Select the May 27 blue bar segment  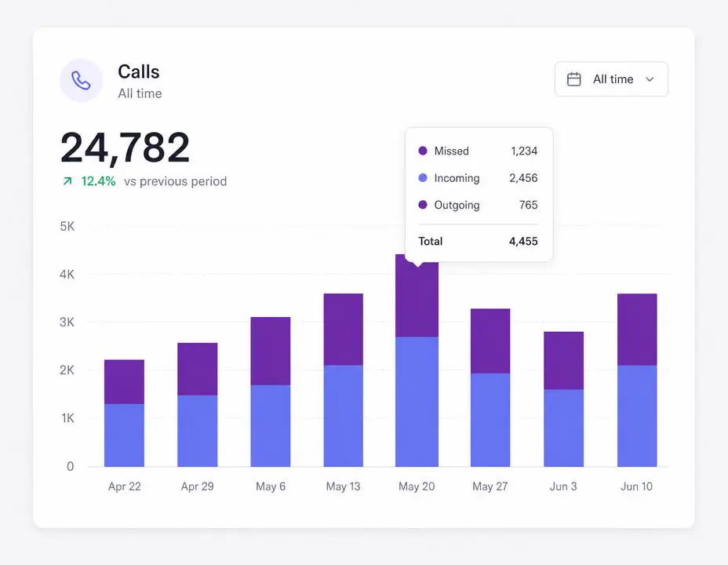click(x=490, y=420)
